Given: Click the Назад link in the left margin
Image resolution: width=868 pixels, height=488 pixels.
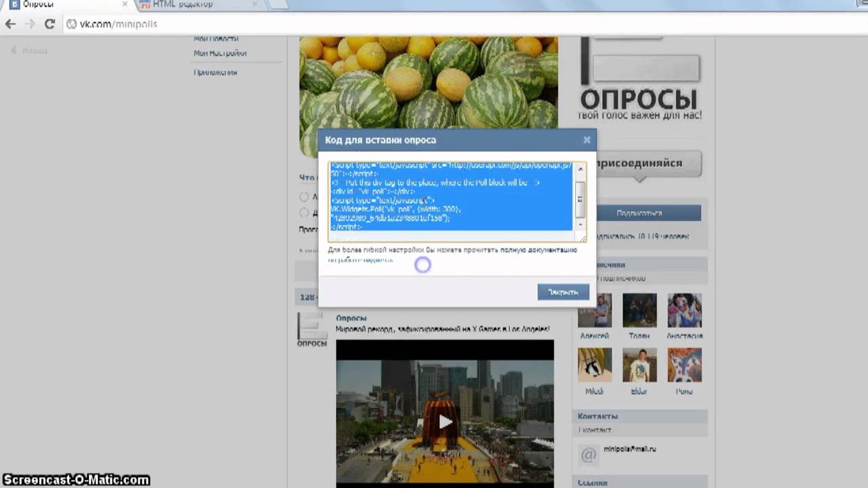Looking at the screenshot, I should click(x=29, y=50).
